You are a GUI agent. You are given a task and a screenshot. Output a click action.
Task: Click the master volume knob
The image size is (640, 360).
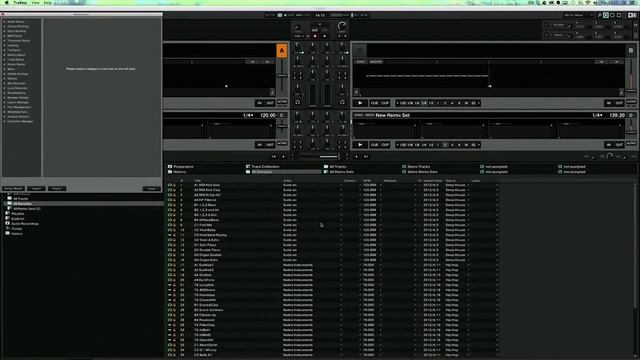pos(342,26)
